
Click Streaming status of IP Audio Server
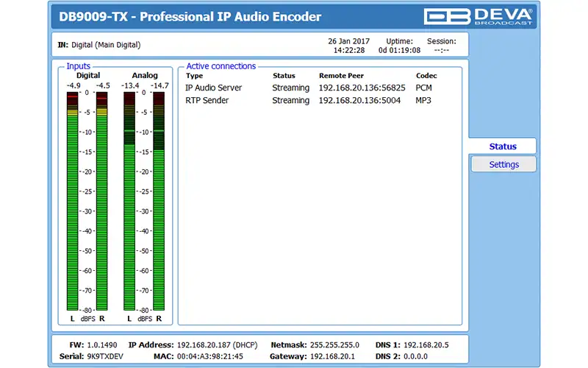[290, 88]
